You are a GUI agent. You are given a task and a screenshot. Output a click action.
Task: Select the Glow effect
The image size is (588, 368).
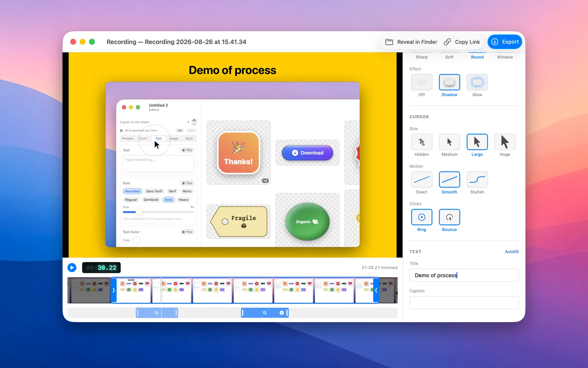pos(477,82)
